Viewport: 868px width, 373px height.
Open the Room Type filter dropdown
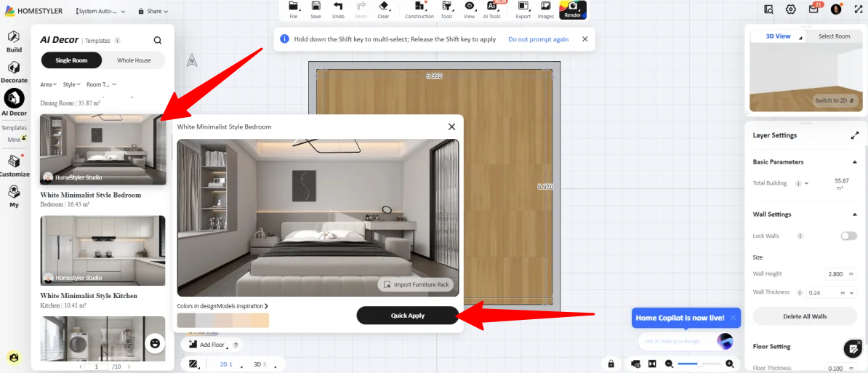(101, 84)
